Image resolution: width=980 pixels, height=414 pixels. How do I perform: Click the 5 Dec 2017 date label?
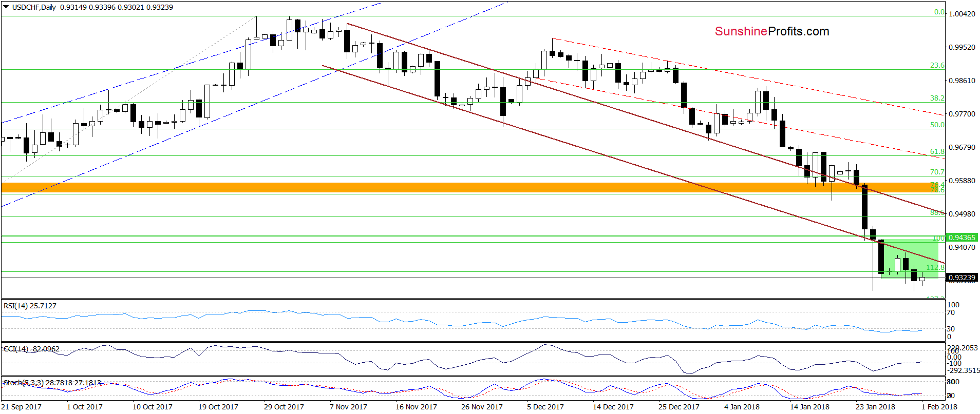point(545,407)
